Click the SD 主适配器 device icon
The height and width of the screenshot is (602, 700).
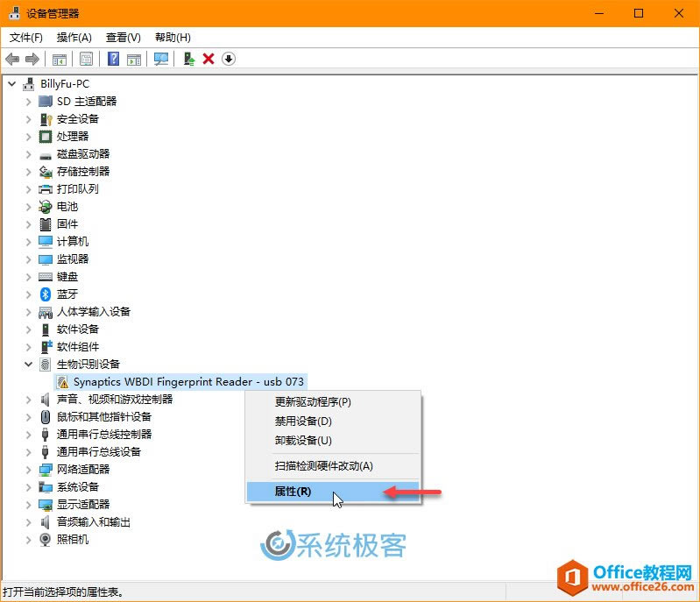click(45, 102)
